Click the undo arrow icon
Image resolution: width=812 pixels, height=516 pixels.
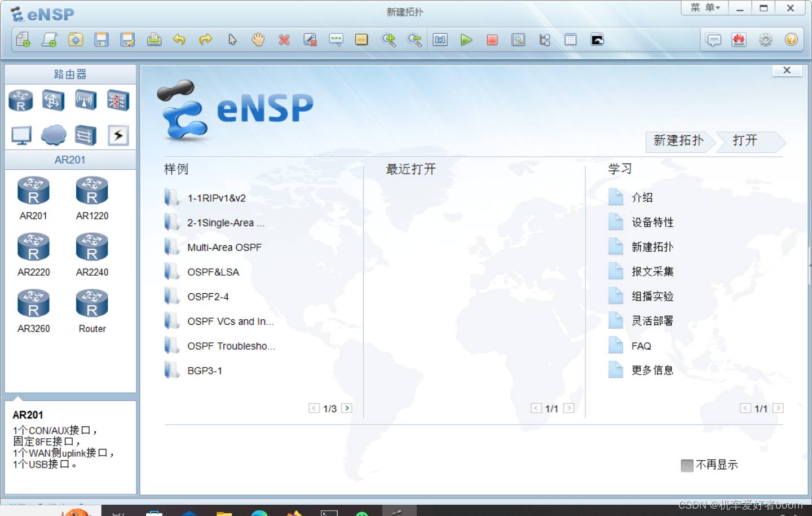click(x=179, y=39)
